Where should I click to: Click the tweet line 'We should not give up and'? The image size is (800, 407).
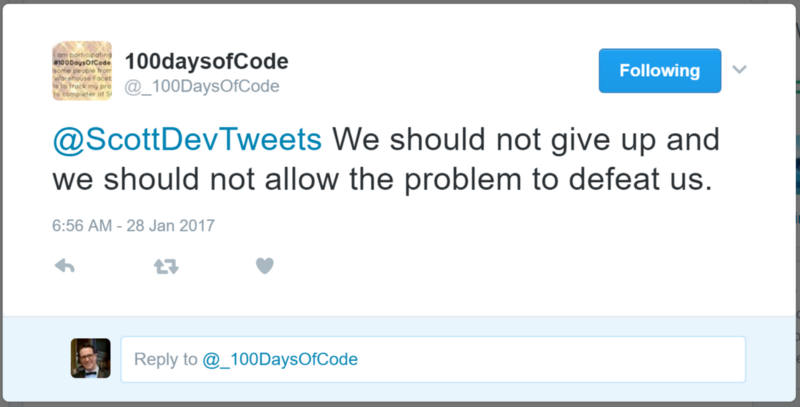(x=526, y=140)
